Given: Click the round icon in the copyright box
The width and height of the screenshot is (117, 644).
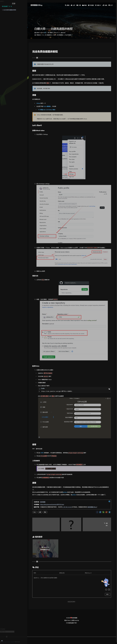Looking at the screenshot, I should [x=109, y=501].
